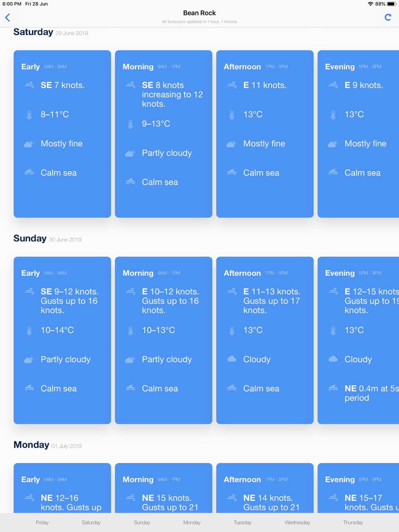
Task: Tap the weather cloud icon in Saturday Early card
Action: [x=29, y=144]
